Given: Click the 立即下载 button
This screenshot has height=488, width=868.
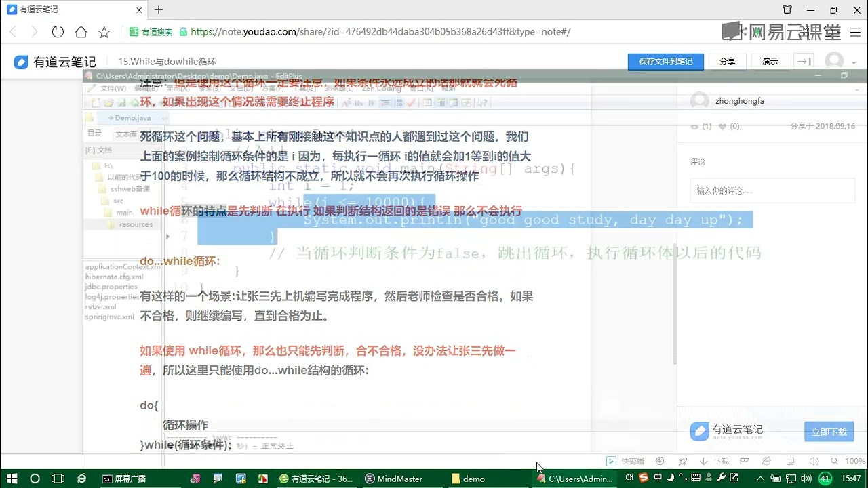Looking at the screenshot, I should [829, 432].
